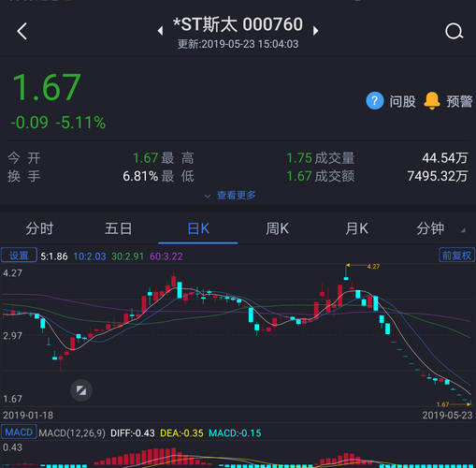This screenshot has width=476, height=468.
Task: Open the 问股 question mark icon
Action: click(x=375, y=101)
